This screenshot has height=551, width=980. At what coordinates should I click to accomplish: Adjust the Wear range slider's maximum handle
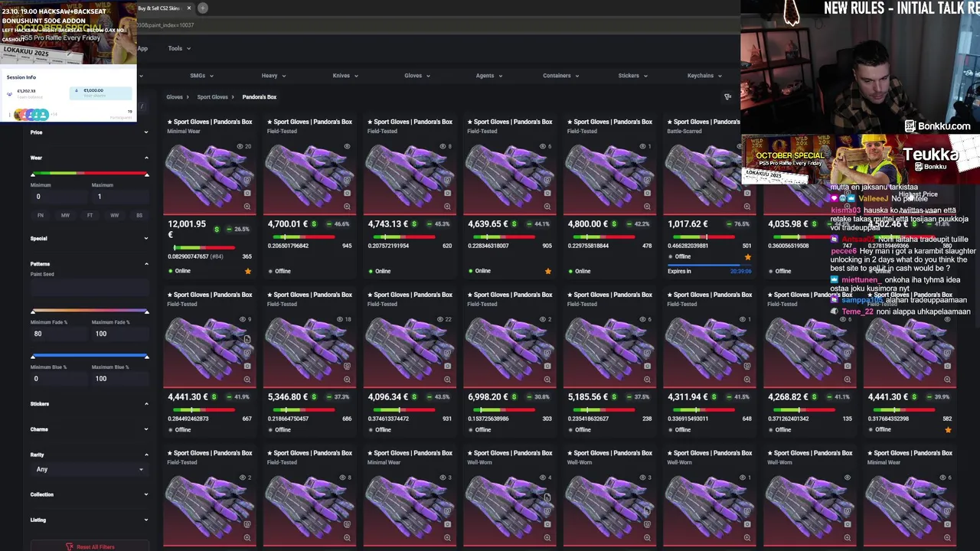click(146, 174)
